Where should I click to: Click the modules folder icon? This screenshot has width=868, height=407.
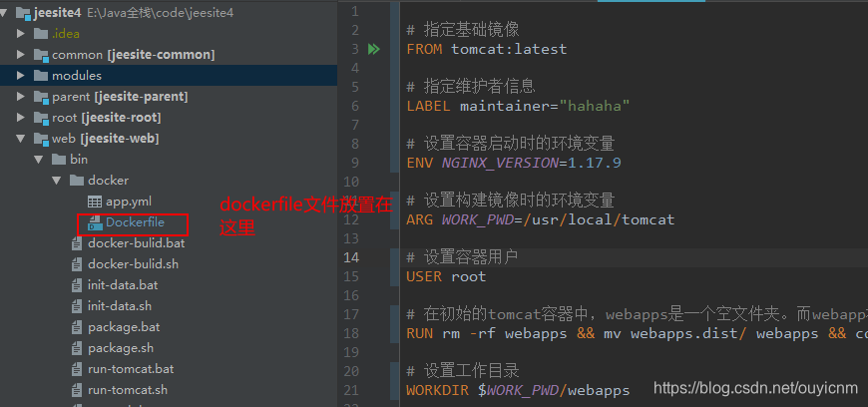[x=41, y=75]
